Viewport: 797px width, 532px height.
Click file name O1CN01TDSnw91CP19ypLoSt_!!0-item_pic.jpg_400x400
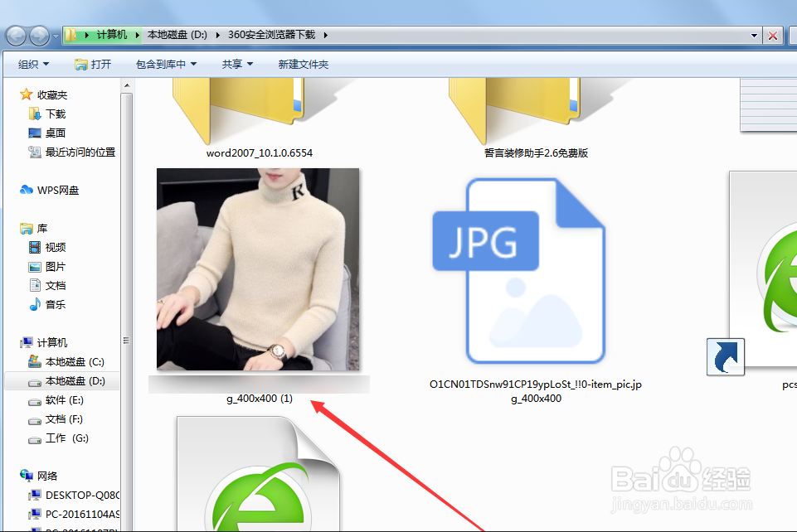(x=536, y=391)
